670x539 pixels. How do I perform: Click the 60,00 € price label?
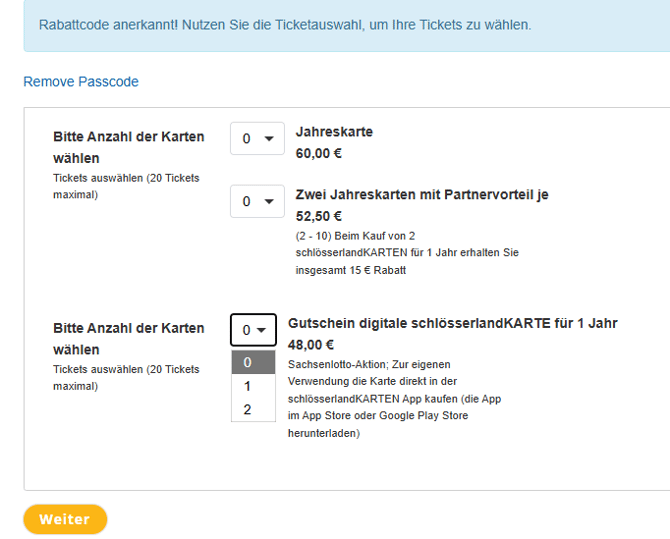[318, 153]
